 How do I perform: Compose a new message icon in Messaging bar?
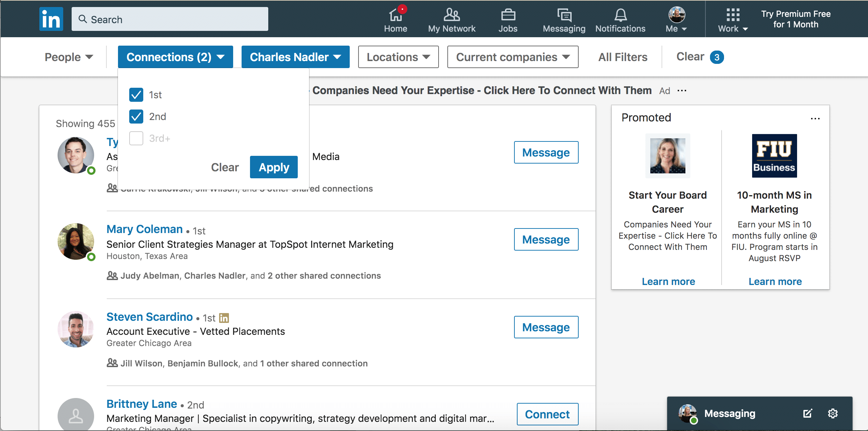pos(808,413)
